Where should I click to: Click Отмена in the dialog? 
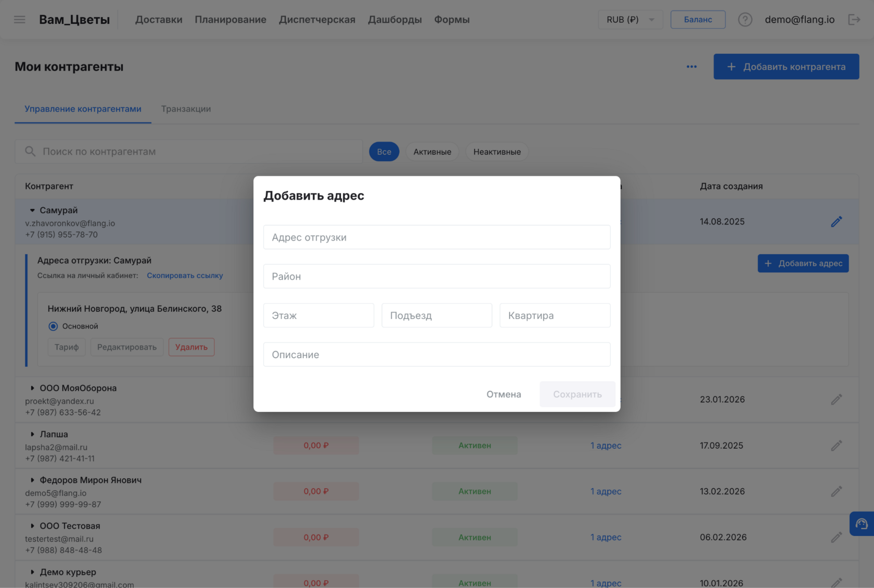click(504, 394)
